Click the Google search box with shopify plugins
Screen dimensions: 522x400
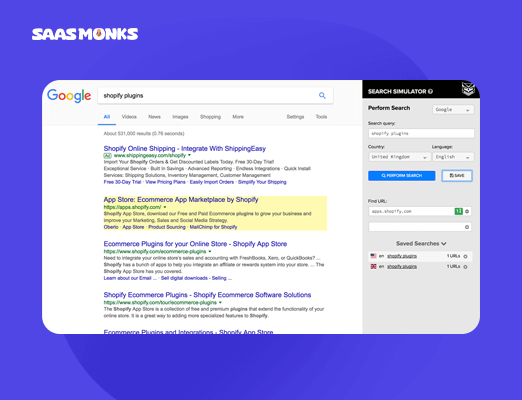215,96
